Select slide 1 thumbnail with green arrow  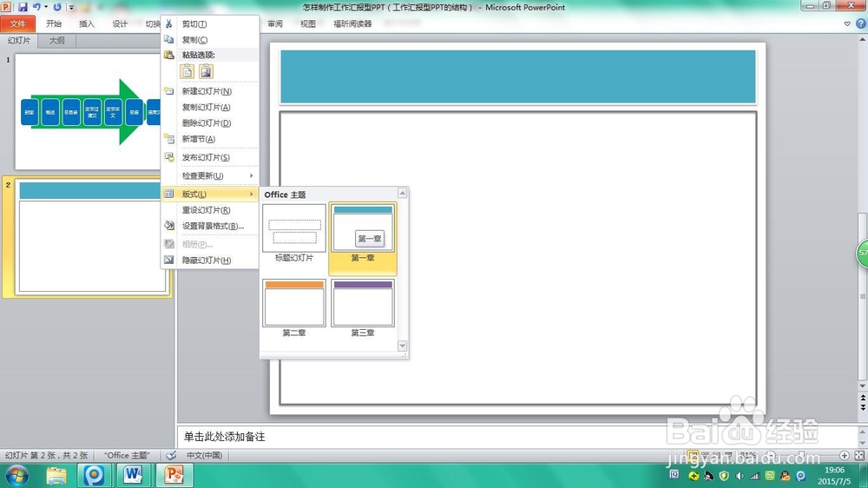pos(88,111)
